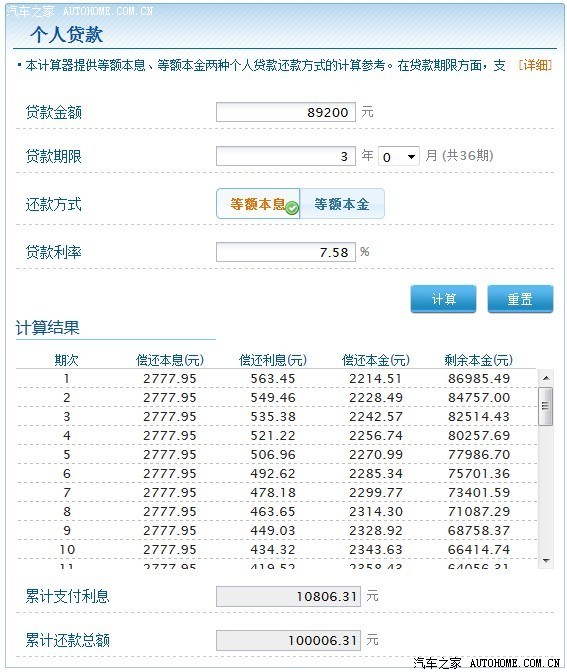The image size is (567, 672).
Task: Click remaining principal 73401.59
Action: (479, 493)
